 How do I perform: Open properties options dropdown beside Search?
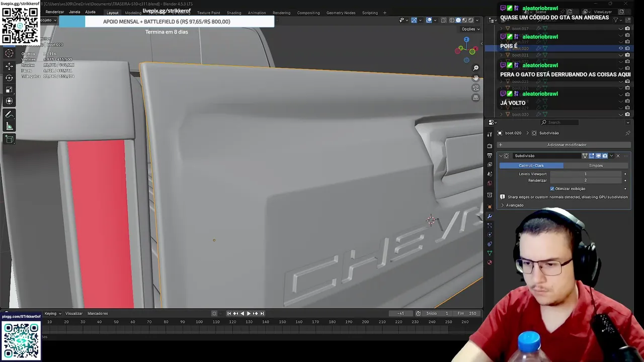pos(627,122)
